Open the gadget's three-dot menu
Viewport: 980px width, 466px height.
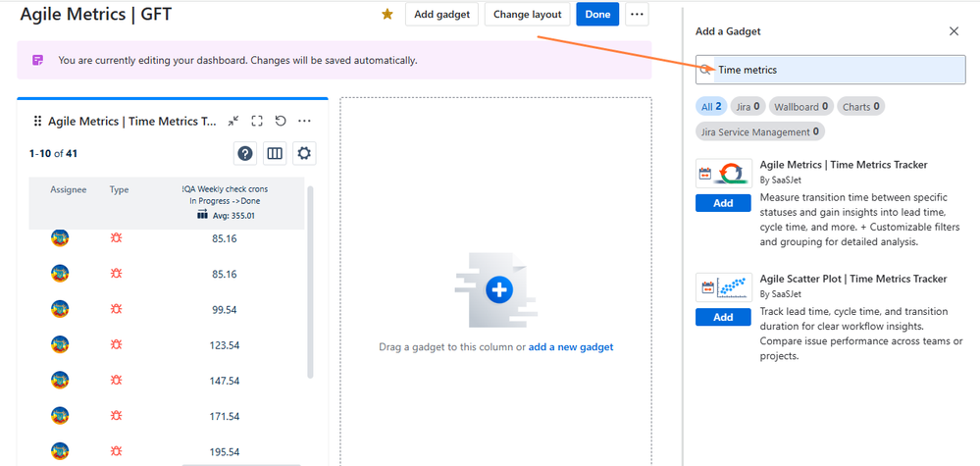[x=304, y=122]
